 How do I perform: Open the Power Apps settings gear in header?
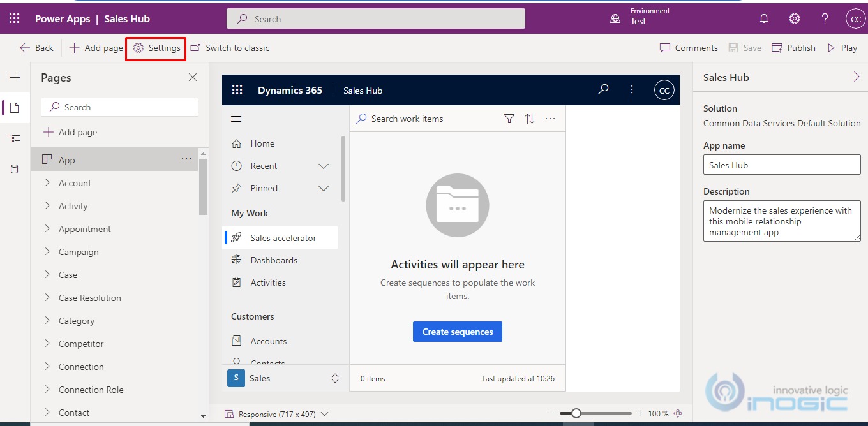795,19
